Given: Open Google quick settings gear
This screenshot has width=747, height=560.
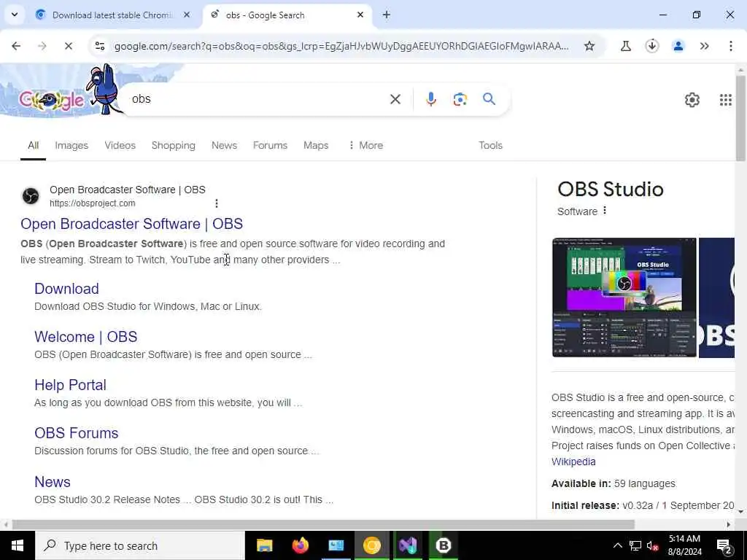Looking at the screenshot, I should 692,99.
